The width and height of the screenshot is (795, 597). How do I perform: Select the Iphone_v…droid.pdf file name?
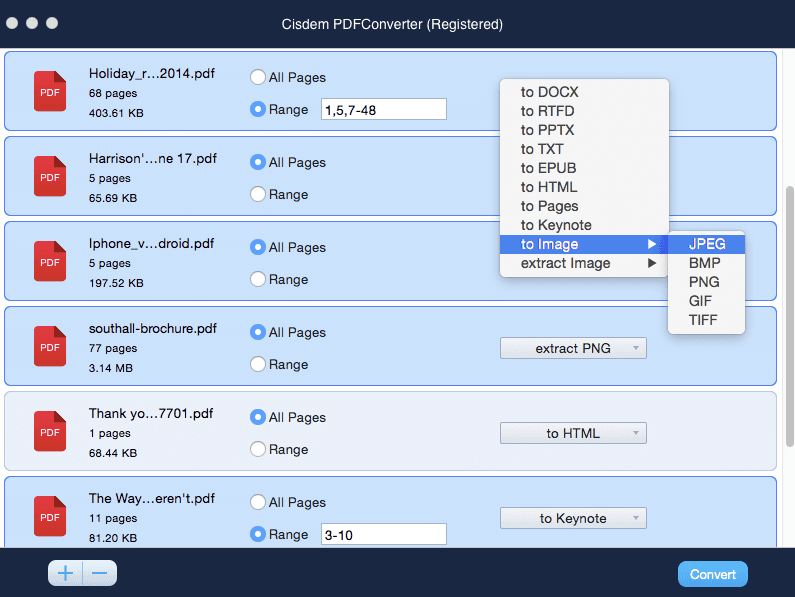(x=151, y=243)
